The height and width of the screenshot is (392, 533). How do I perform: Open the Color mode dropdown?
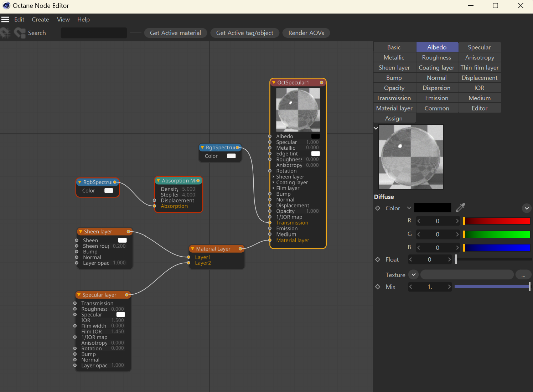(409, 208)
